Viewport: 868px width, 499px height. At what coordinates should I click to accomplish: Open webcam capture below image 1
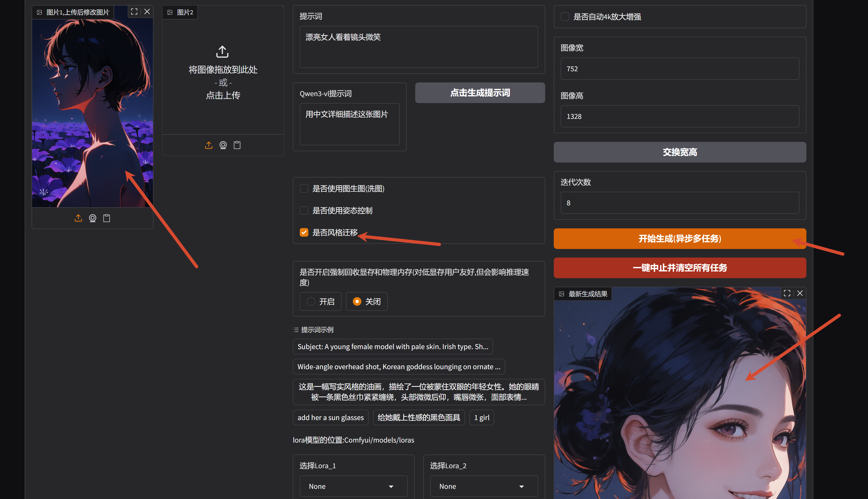coord(93,218)
